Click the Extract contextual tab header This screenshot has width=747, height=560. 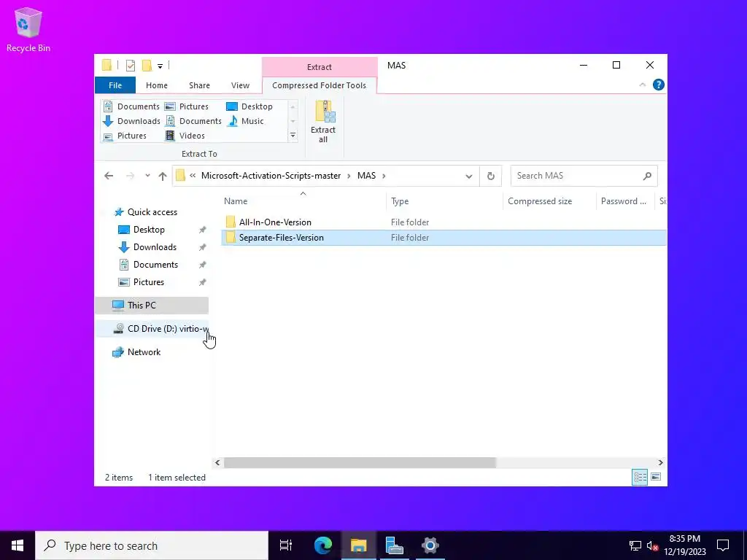point(320,67)
